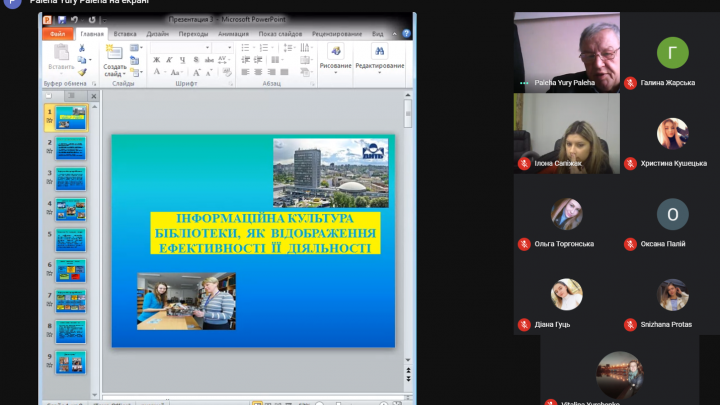Click the Line Spacing icon
720x405 pixels.
288,48
